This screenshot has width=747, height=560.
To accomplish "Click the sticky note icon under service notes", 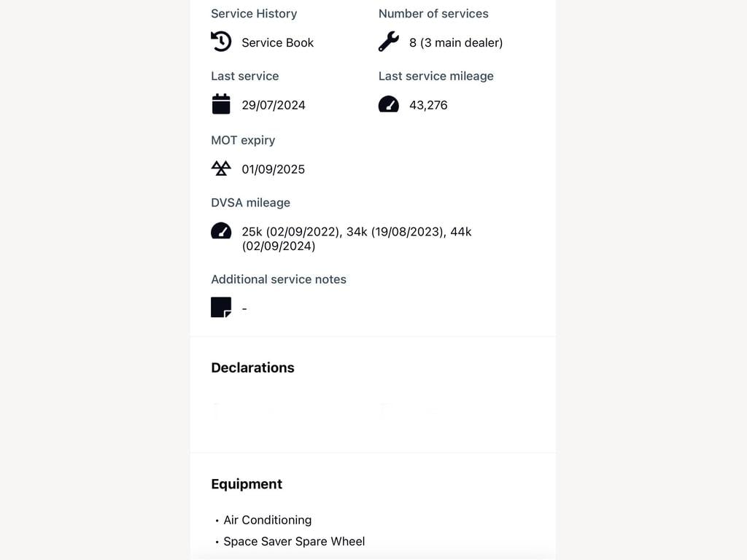I will coord(221,307).
